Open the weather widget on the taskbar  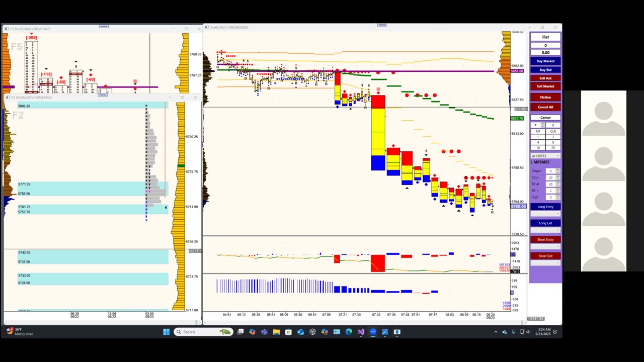[x=20, y=332]
